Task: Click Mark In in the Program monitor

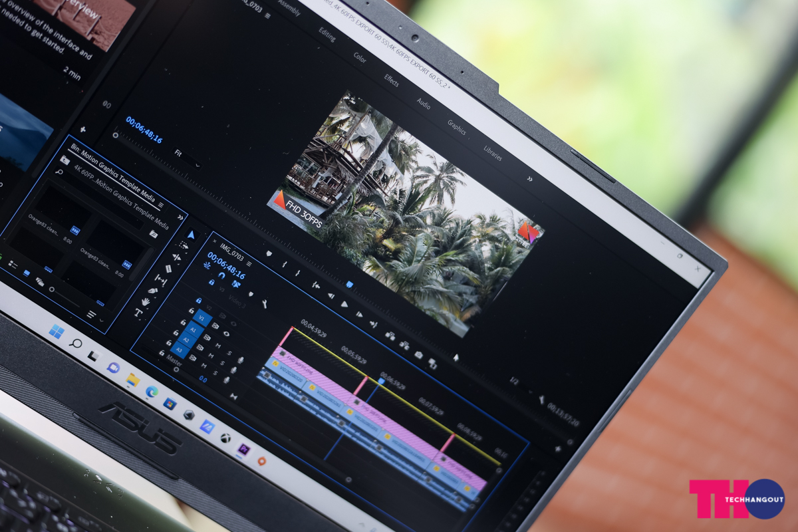Action: tap(285, 265)
